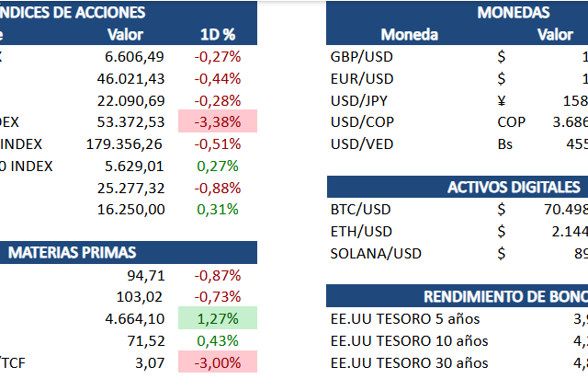Screen dimensions: 588x390
Task: Select the MONEDAS section header
Action: coord(513,12)
